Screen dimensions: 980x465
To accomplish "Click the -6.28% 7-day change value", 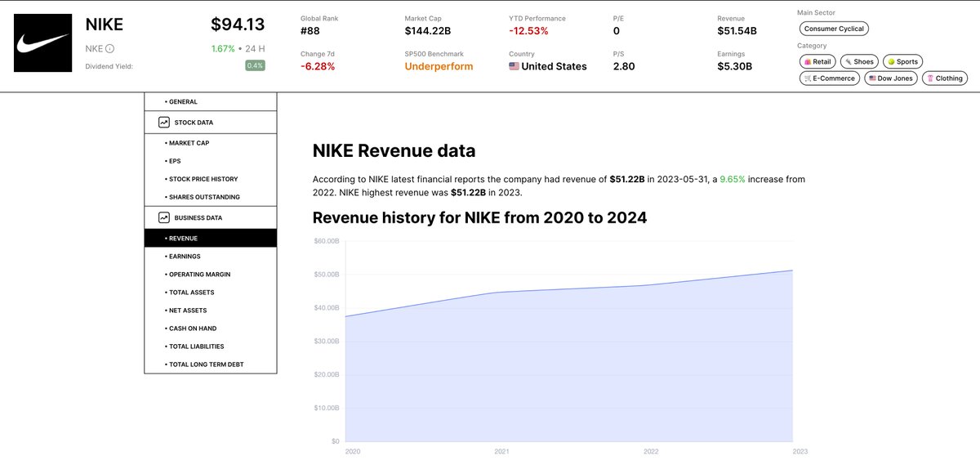I will click(x=318, y=66).
